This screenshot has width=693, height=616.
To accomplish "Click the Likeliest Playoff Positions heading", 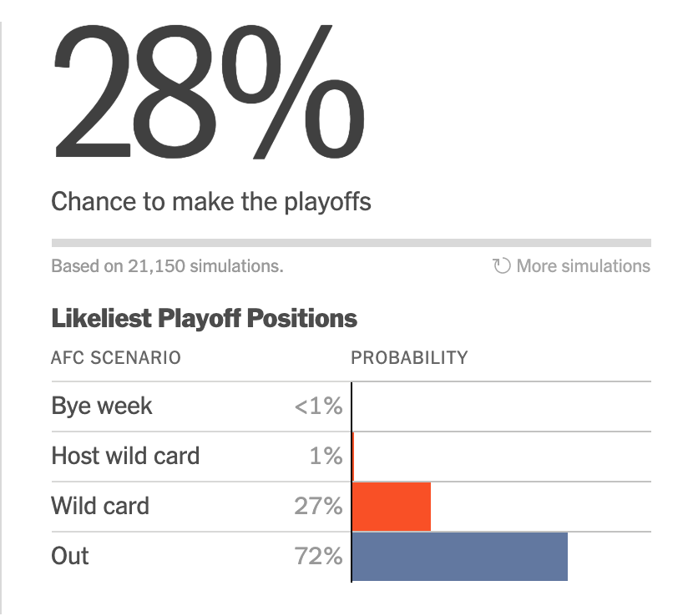I will 204,318.
